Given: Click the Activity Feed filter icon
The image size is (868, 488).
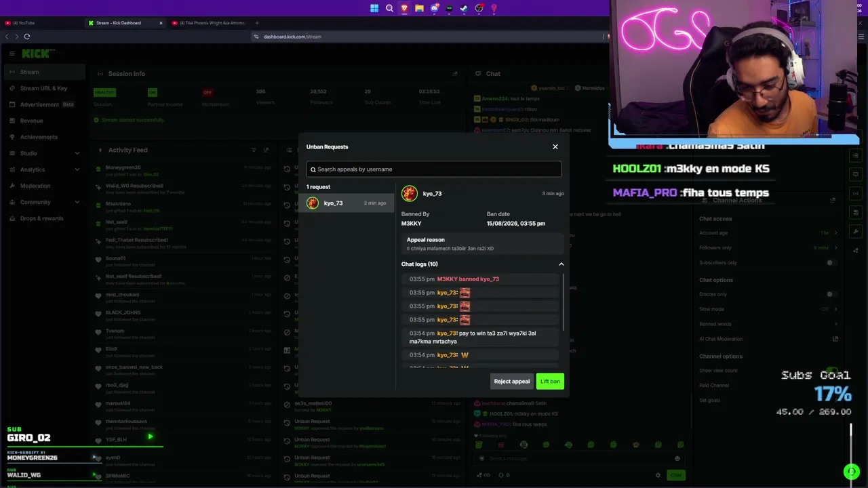Looking at the screenshot, I should pos(254,150).
